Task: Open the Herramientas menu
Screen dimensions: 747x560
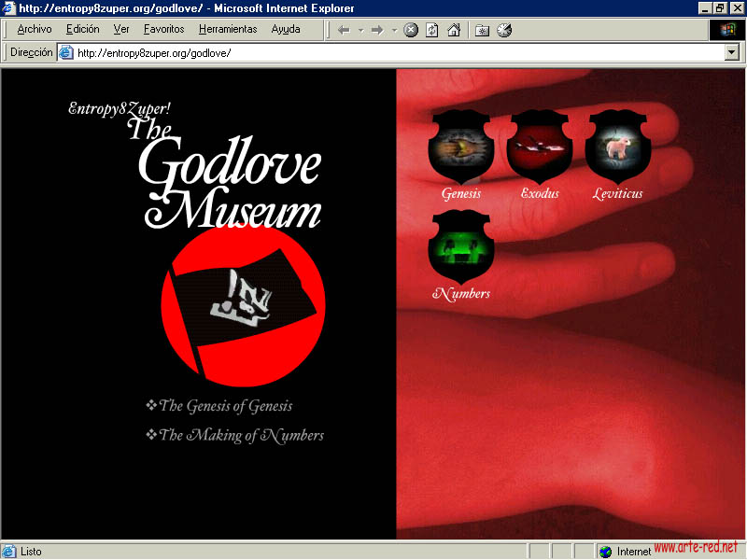Action: [228, 29]
